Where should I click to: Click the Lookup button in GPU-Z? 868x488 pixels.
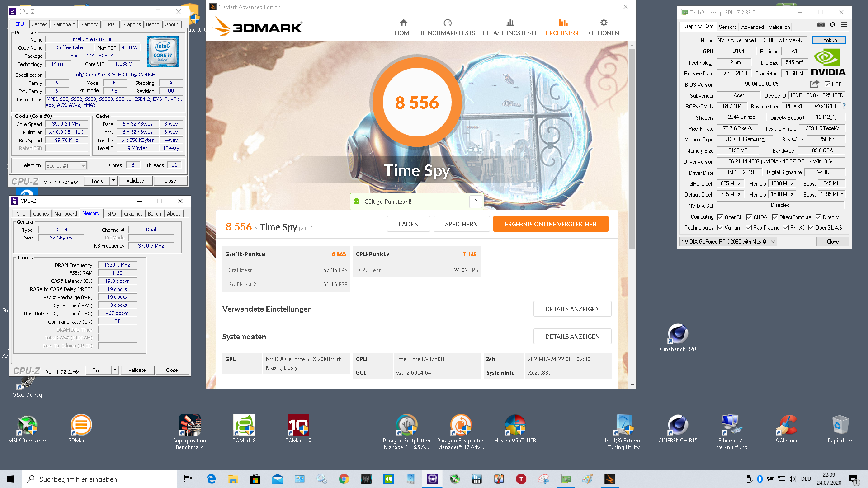pyautogui.click(x=829, y=40)
